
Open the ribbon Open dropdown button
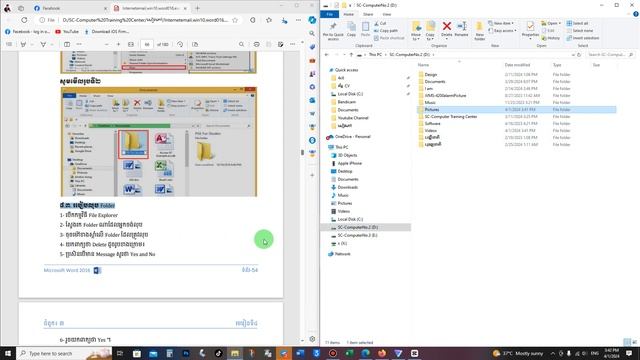[x=551, y=23]
